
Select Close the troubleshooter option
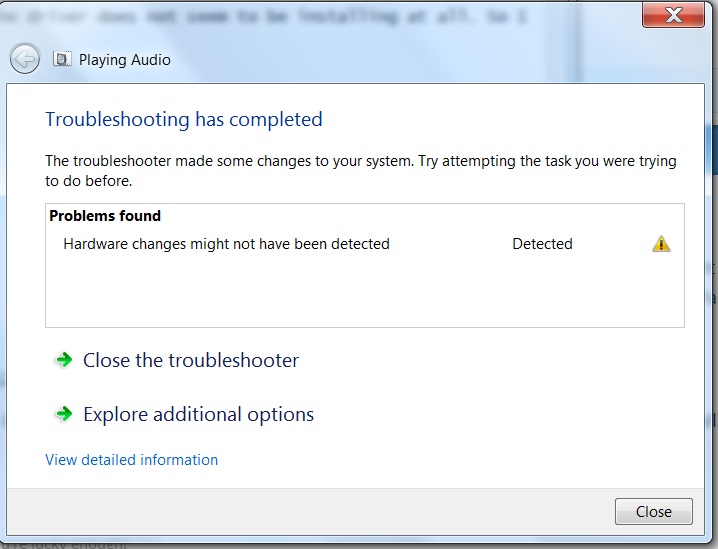click(x=191, y=360)
